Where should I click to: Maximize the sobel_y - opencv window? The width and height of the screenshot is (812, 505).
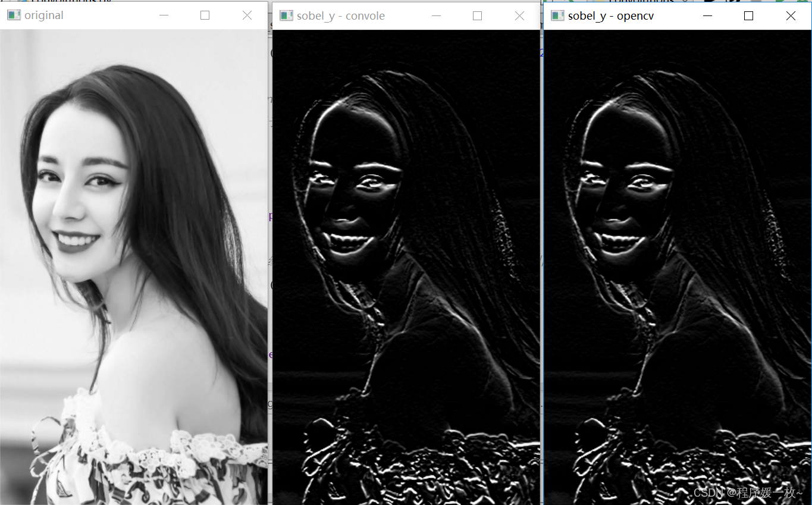[x=749, y=16]
